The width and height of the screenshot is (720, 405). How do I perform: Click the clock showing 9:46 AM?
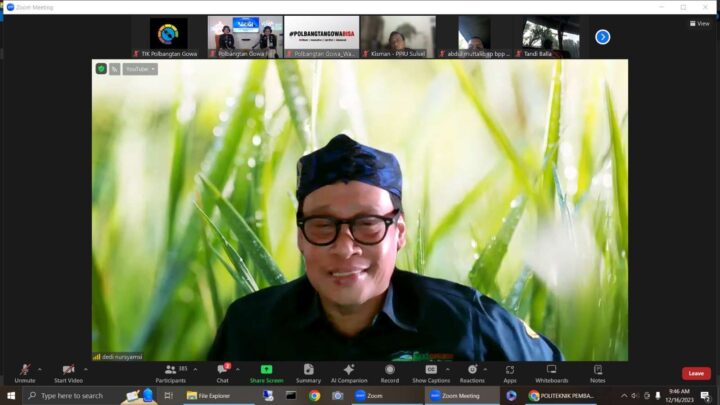(679, 395)
